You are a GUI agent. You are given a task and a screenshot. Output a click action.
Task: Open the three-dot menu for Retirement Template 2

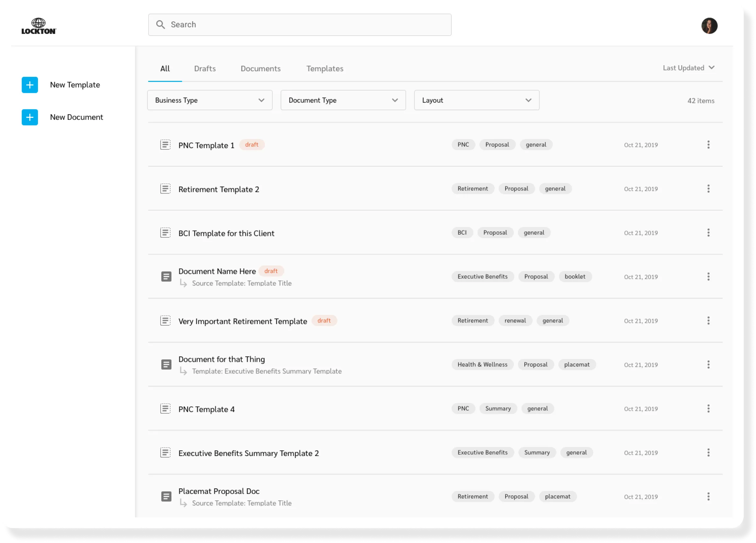[x=708, y=189]
